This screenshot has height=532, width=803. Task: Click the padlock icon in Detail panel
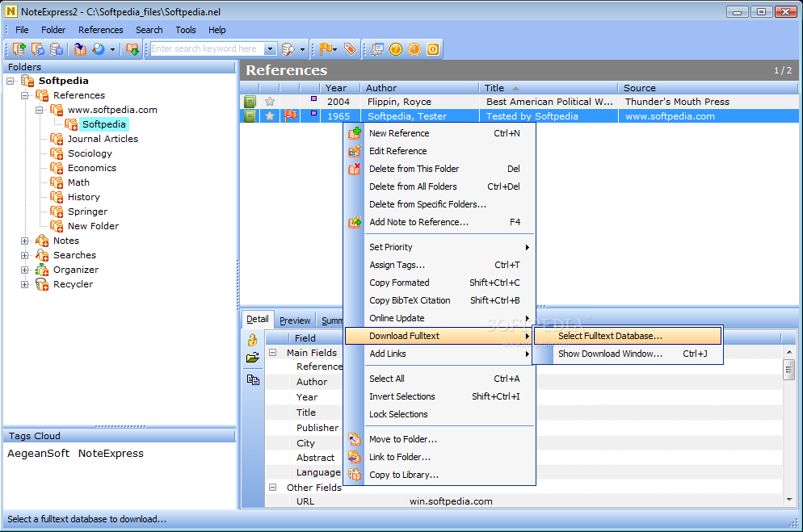pyautogui.click(x=253, y=340)
